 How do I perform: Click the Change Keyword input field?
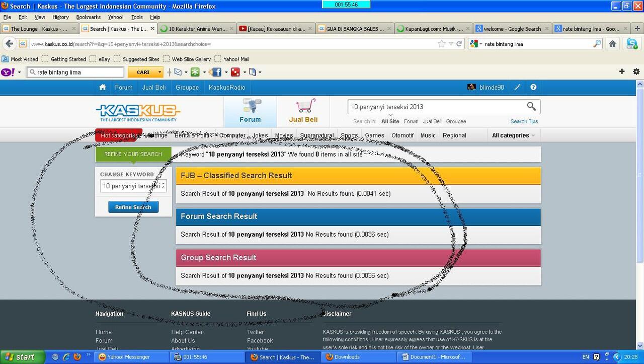(x=133, y=186)
